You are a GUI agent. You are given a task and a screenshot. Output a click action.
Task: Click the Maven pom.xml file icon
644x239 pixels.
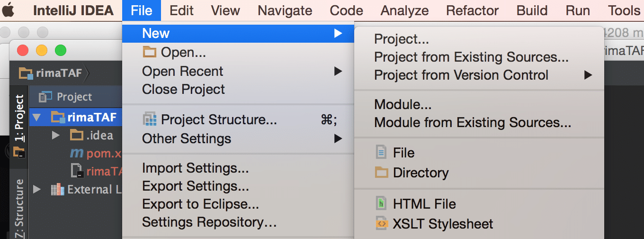pyautogui.click(x=76, y=153)
